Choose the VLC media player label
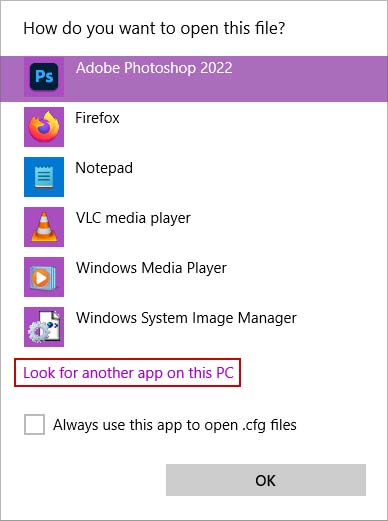This screenshot has height=521, width=388. [133, 218]
